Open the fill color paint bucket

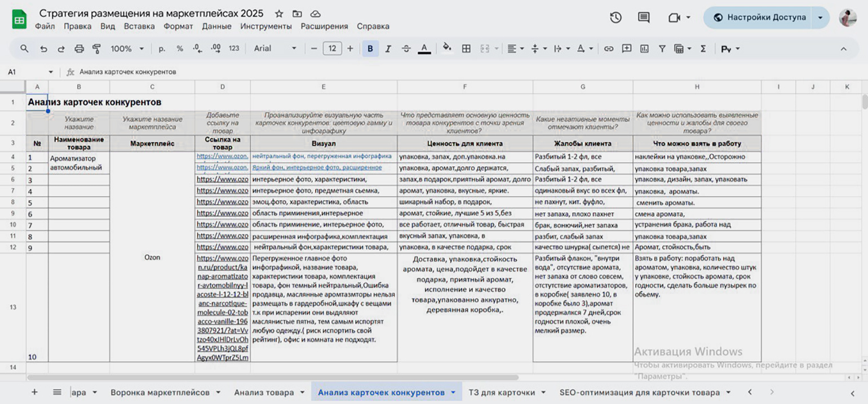447,49
